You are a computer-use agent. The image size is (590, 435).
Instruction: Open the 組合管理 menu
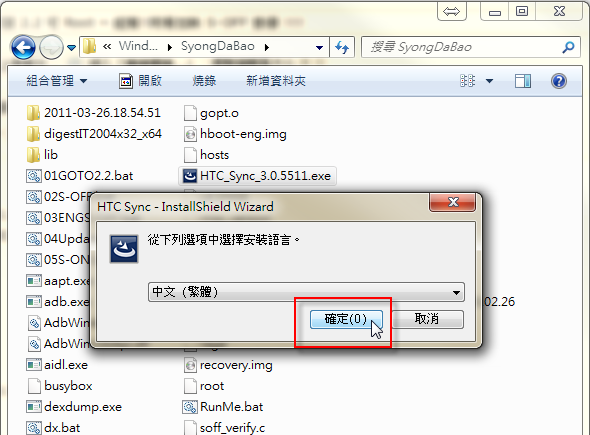56,81
